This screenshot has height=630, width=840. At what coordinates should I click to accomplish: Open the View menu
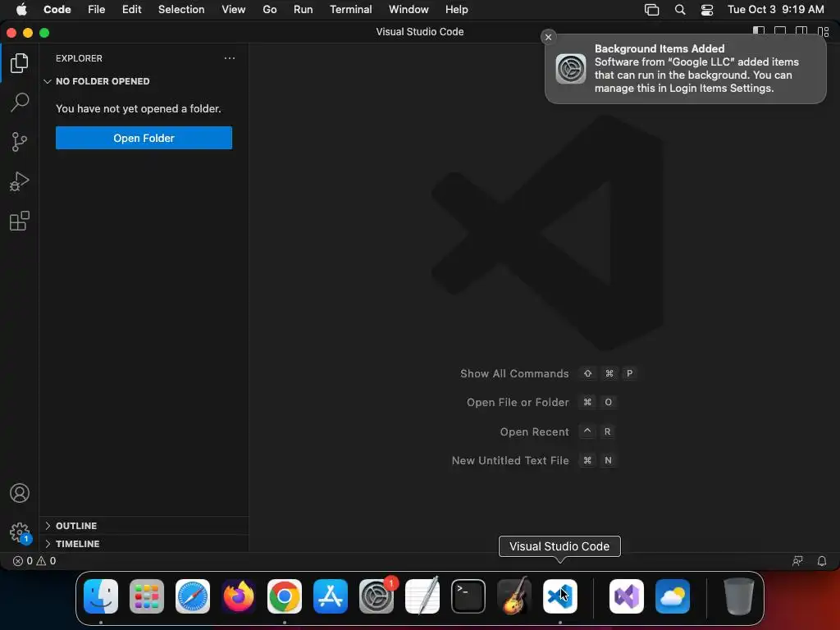[x=234, y=10]
